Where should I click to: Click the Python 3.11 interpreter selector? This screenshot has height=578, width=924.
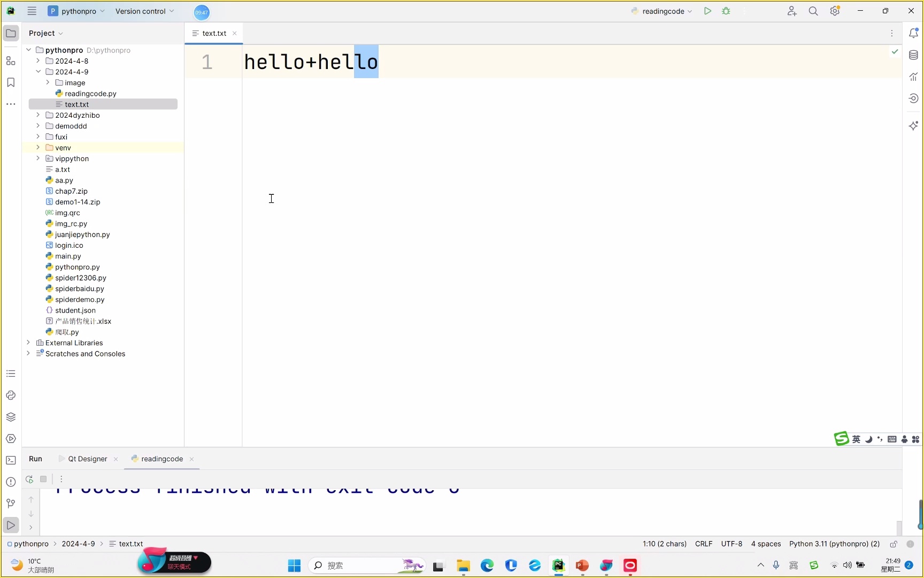[834, 544]
